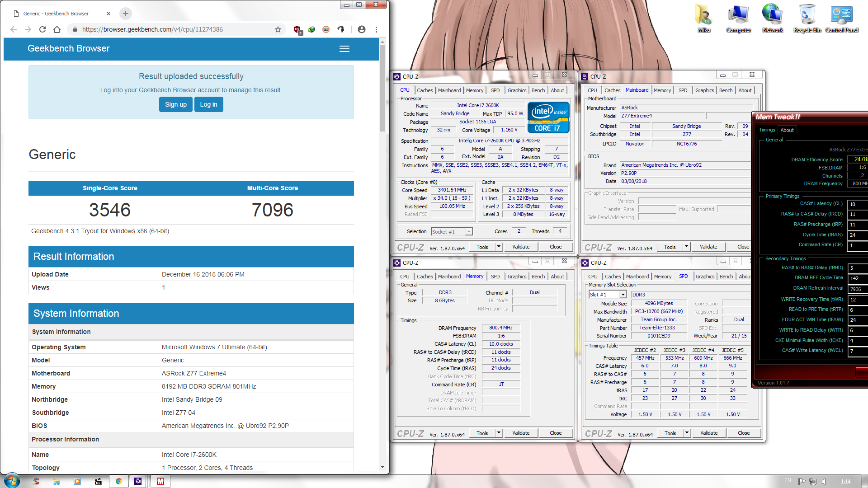
Task: Open the About tab in Mem TweakIt
Action: click(787, 130)
